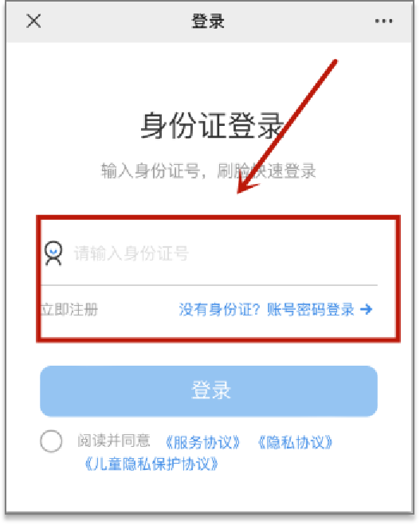Tap the blue 登录 button

[209, 391]
